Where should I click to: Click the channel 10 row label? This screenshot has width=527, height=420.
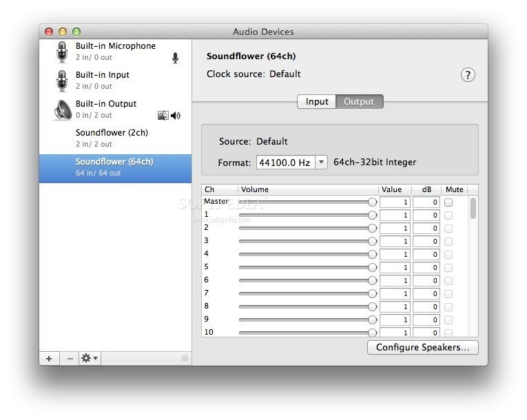[x=209, y=332]
